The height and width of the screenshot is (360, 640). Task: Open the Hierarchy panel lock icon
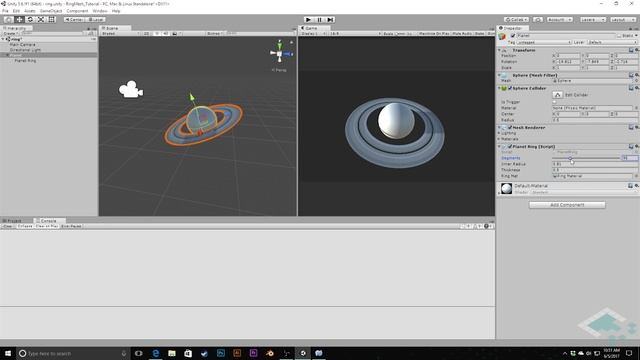pos(89,29)
